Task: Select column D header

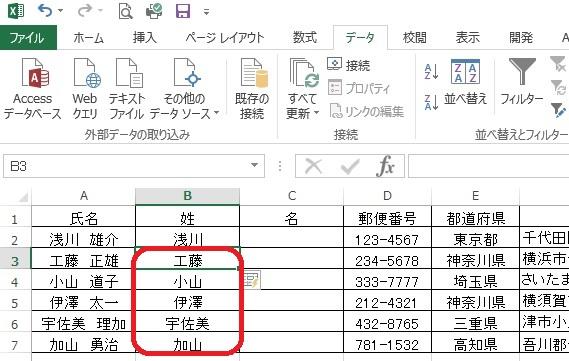Action: tap(387, 196)
